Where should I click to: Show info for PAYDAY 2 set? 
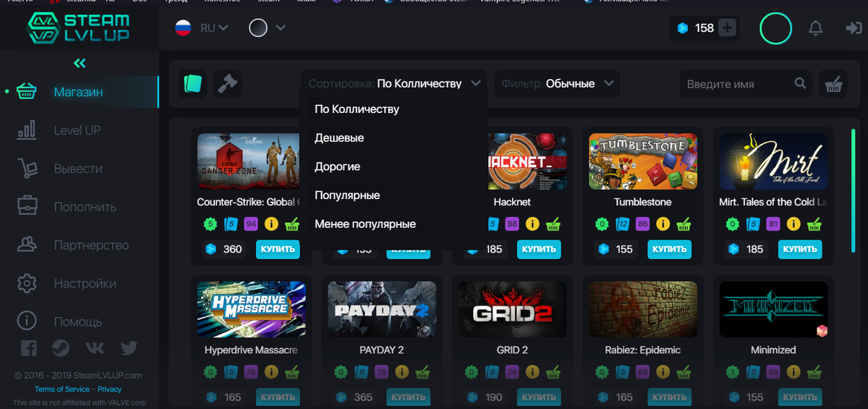click(402, 372)
